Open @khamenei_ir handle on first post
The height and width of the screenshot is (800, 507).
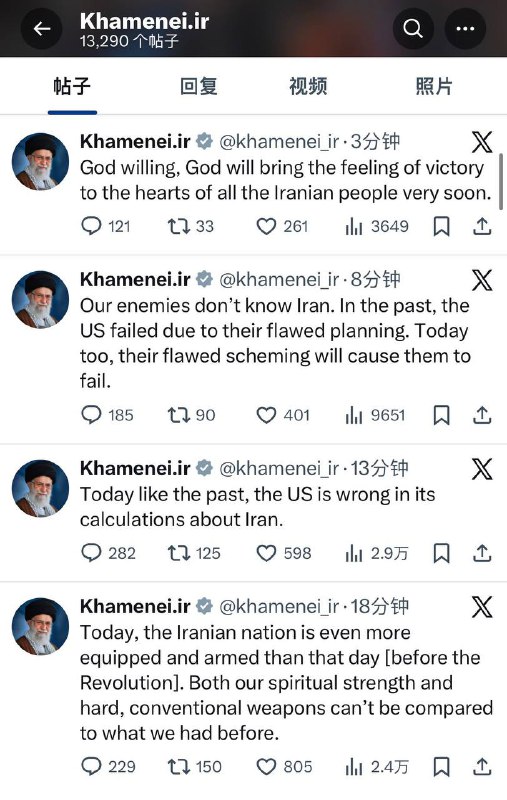pyautogui.click(x=279, y=142)
